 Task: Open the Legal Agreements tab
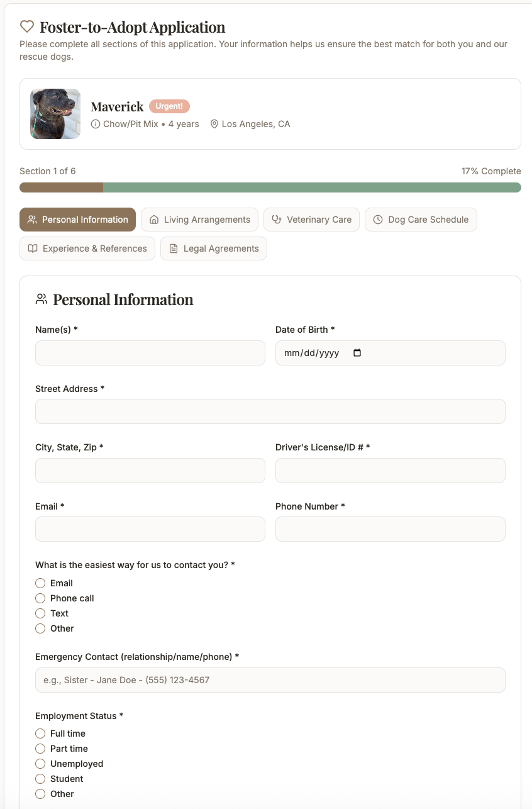(x=214, y=248)
